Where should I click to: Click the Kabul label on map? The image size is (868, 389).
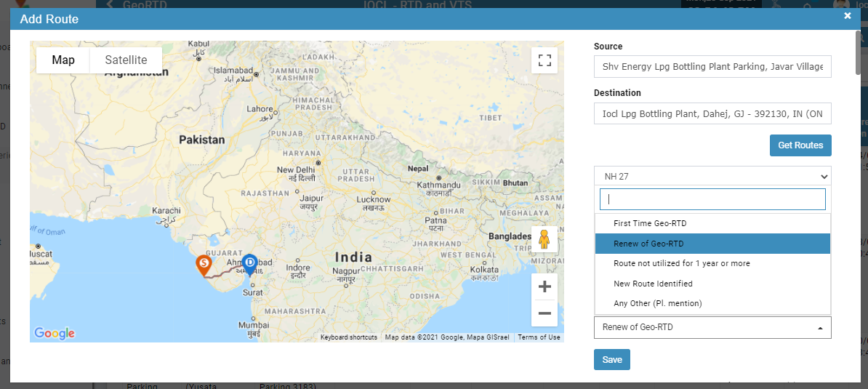pyautogui.click(x=198, y=44)
